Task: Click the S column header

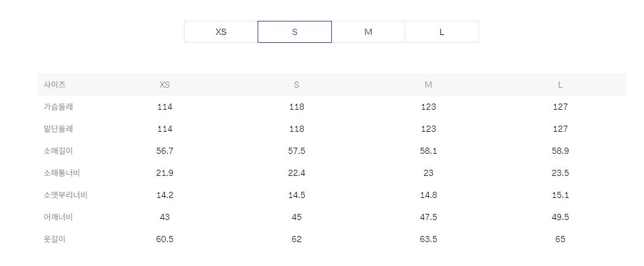Action: pos(296,85)
